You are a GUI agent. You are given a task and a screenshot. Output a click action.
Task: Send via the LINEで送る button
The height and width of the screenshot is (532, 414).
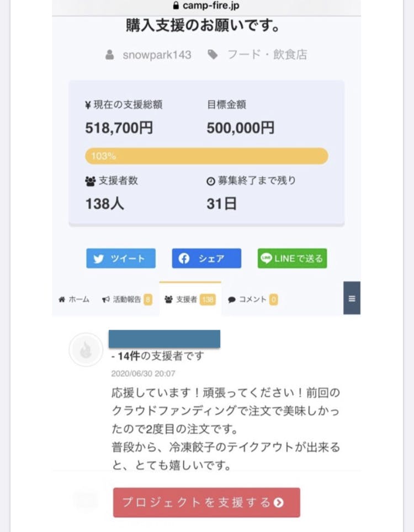point(292,259)
